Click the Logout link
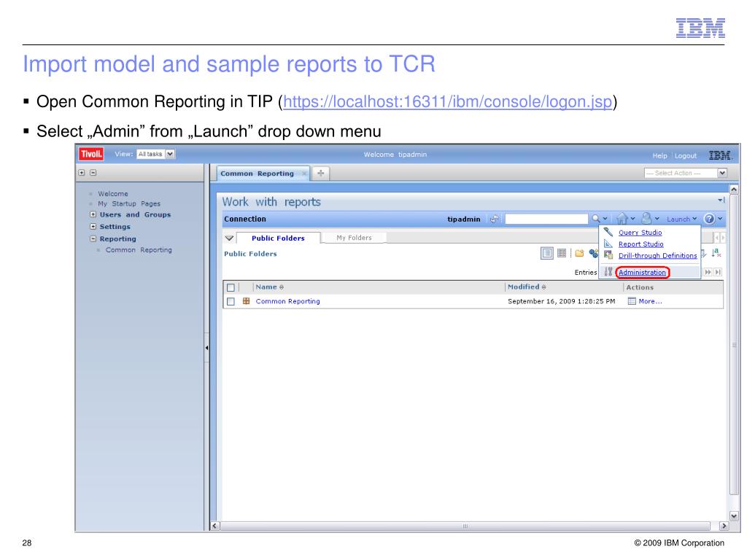 coord(686,156)
